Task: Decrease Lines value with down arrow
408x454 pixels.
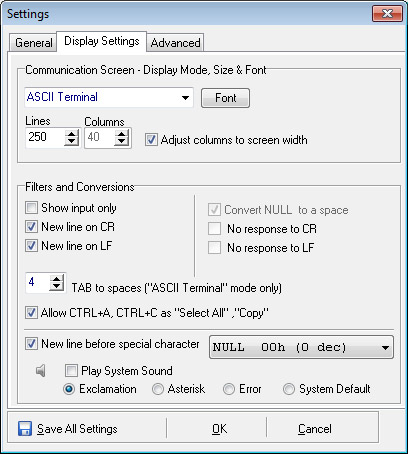Action: [x=71, y=141]
